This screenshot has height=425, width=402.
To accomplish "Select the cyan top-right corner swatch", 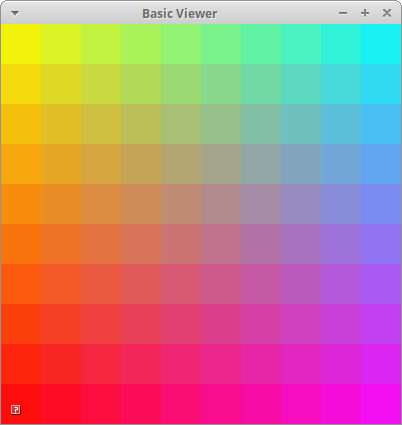I will tap(381, 44).
